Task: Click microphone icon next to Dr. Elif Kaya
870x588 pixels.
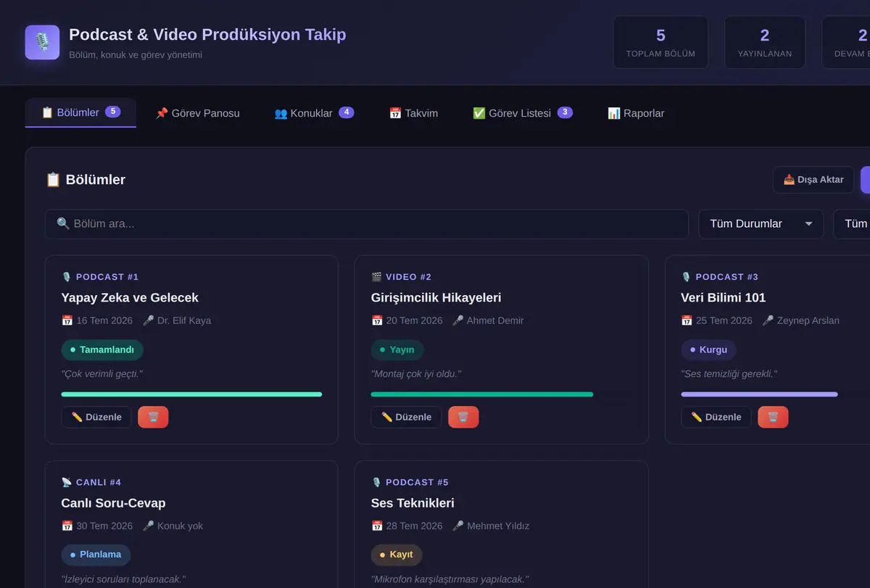Action: [149, 320]
